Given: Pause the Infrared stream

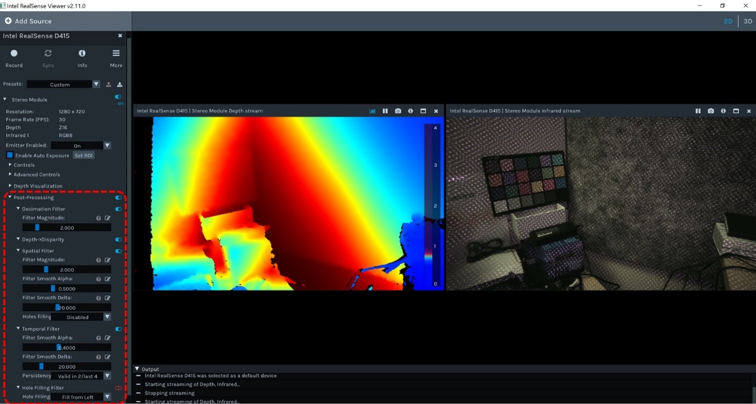Looking at the screenshot, I should [x=698, y=111].
